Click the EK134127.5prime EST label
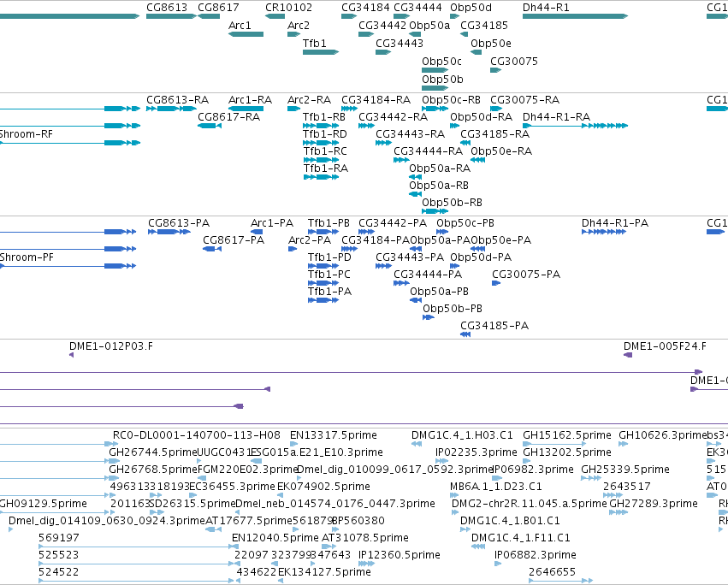Image resolution: width=728 pixels, height=585 pixels. point(324,573)
